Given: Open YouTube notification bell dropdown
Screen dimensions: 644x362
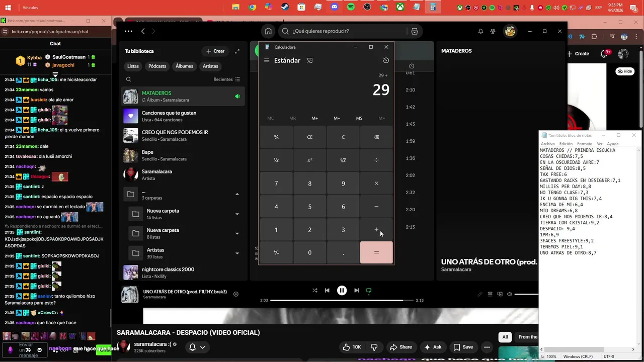Looking at the screenshot, I should tap(197, 347).
